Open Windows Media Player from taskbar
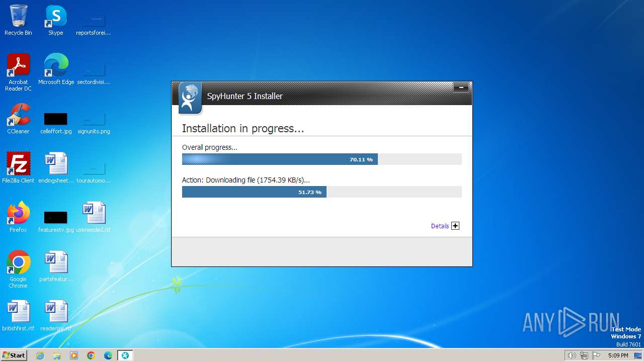This screenshot has height=362, width=644. 74,355
